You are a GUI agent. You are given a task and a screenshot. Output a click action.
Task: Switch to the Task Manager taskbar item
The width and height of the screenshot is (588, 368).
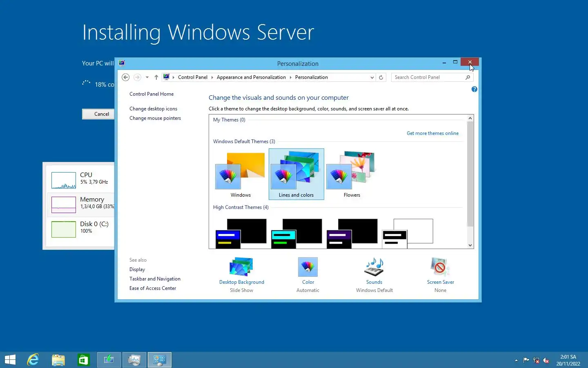[x=134, y=360]
